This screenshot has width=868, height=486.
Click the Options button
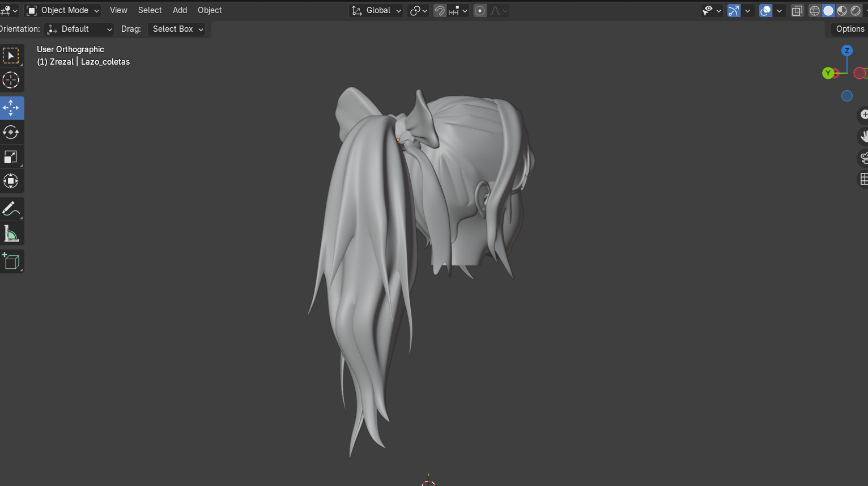click(x=850, y=29)
